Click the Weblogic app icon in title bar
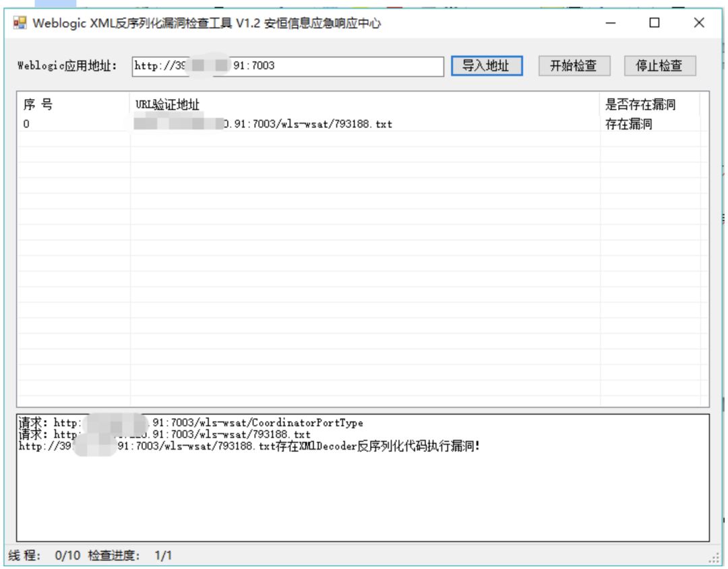This screenshot has height=569, width=728. (20, 22)
